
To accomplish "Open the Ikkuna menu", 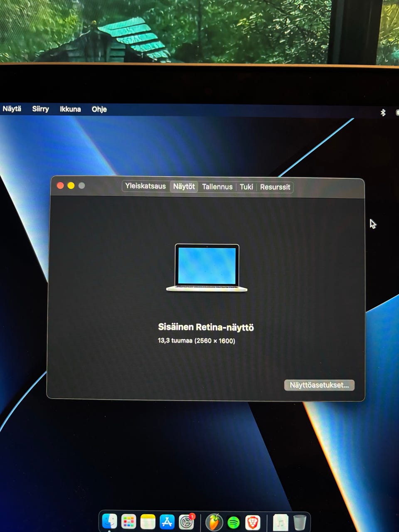I will coord(70,109).
